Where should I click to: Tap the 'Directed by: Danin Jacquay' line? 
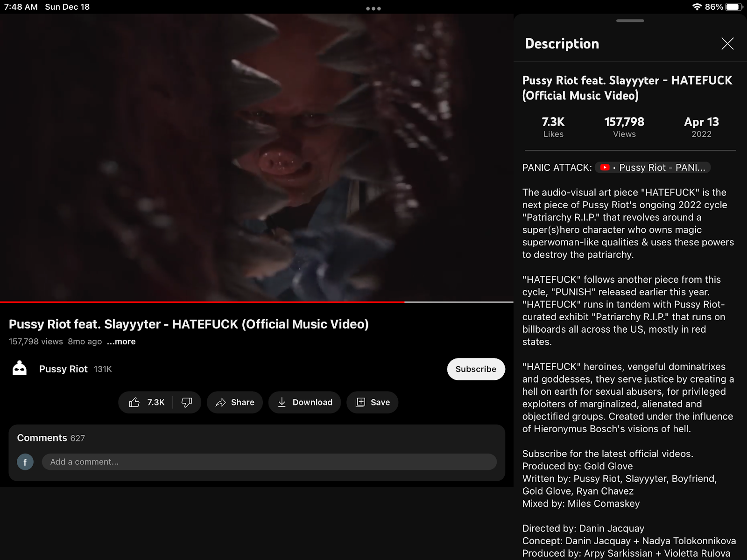click(x=583, y=528)
